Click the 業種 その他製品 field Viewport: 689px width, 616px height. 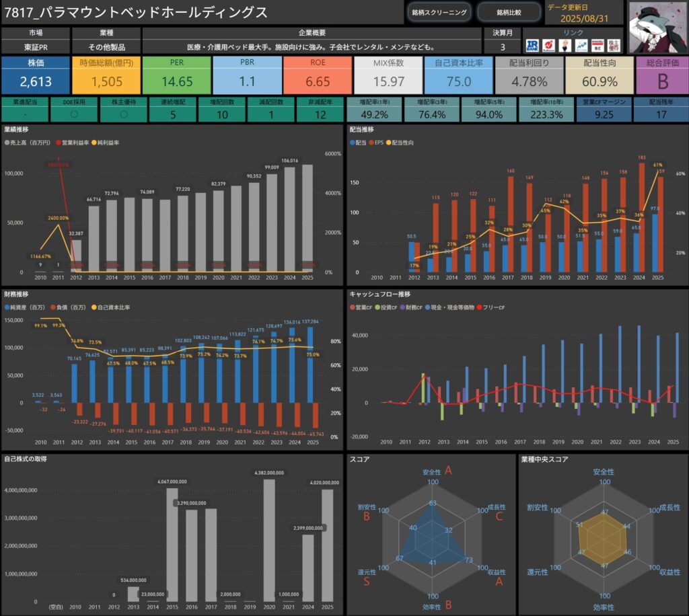106,40
